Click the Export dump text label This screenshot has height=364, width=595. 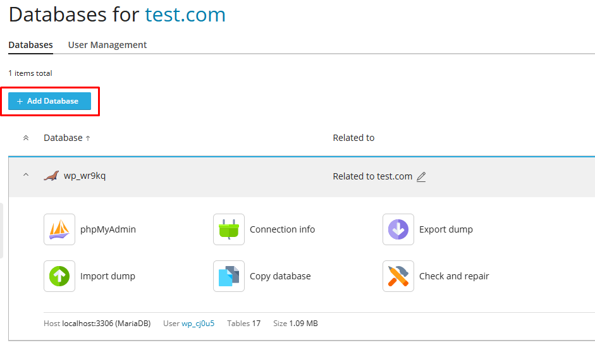click(x=446, y=229)
